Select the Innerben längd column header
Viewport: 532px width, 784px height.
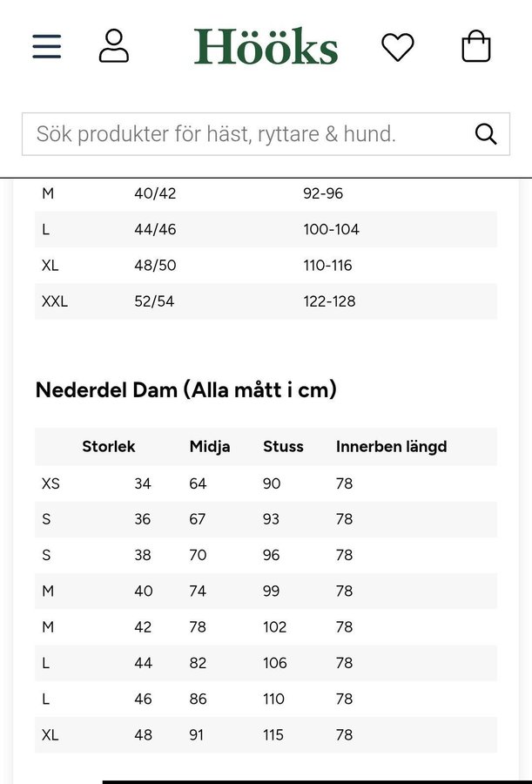point(391,447)
